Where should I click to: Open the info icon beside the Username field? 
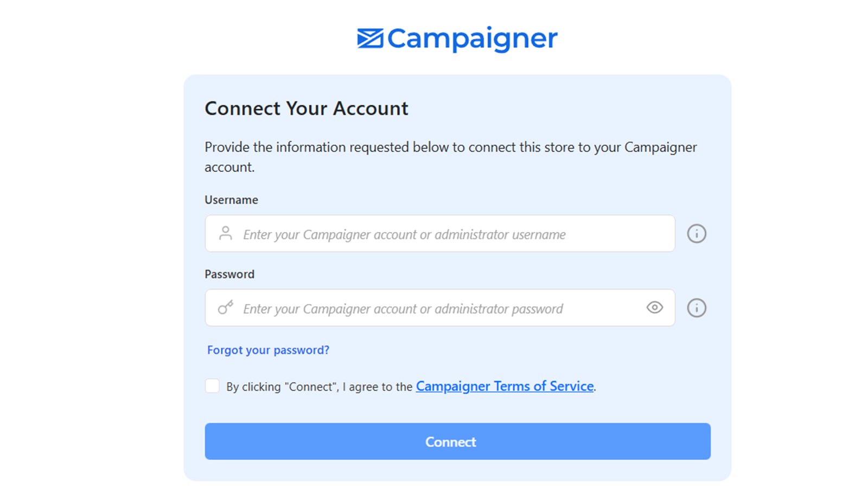[697, 233]
